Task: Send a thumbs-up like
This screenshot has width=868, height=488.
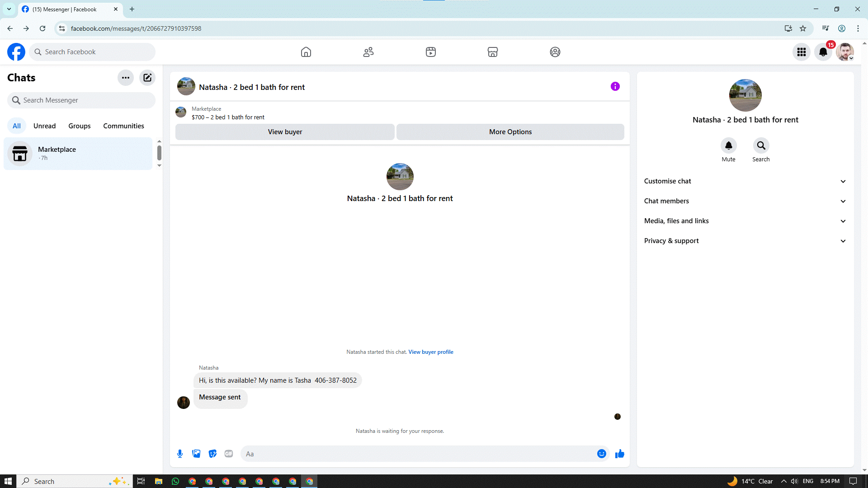Action: [x=619, y=454]
